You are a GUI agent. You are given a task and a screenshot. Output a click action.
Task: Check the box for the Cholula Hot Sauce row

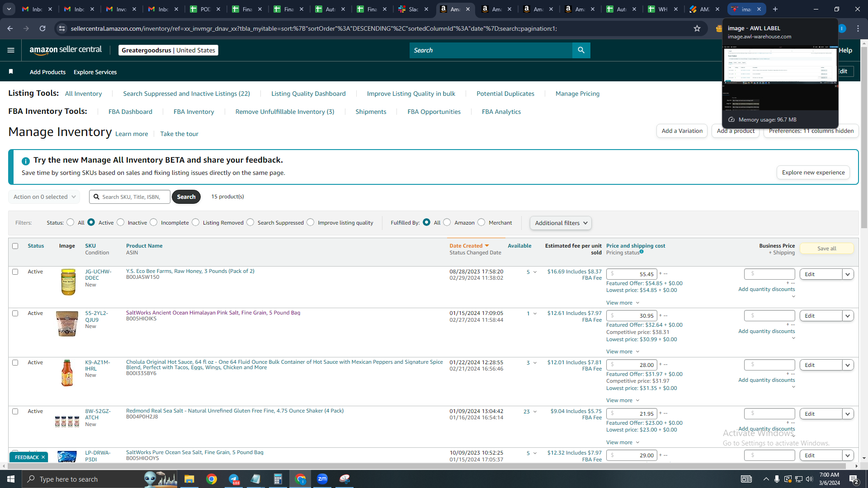[x=15, y=362]
